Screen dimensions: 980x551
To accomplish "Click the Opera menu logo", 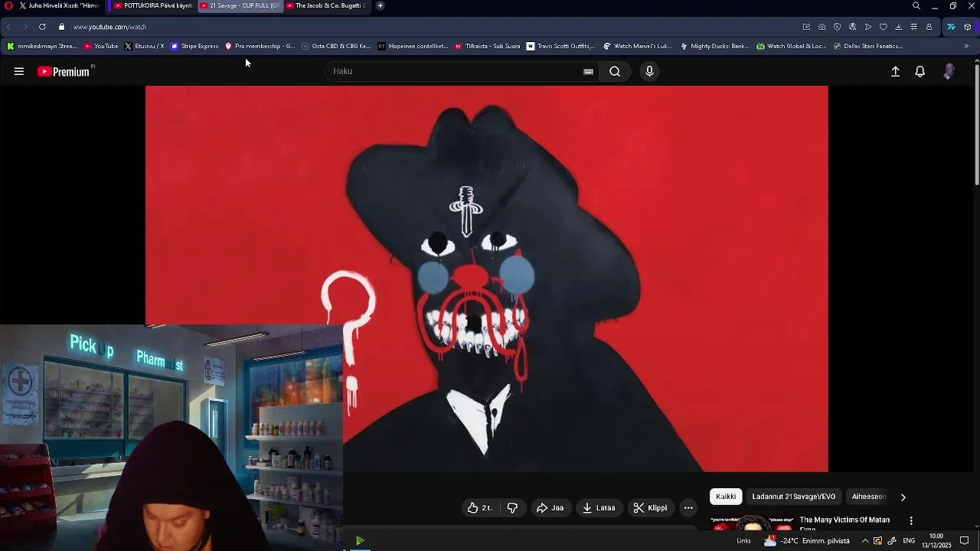I will coord(8,5).
